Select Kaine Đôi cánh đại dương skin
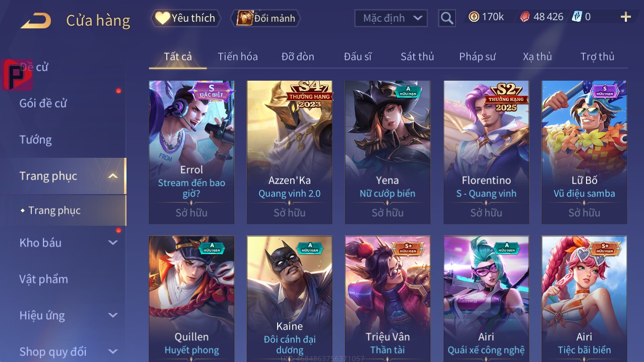Viewport: 644px width, 362px height. 289,298
